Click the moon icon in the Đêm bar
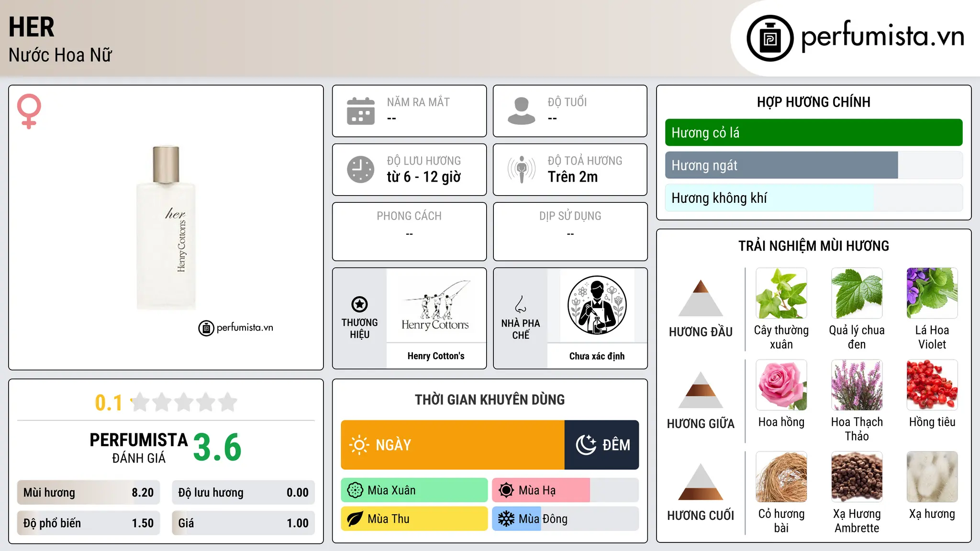 (x=586, y=445)
